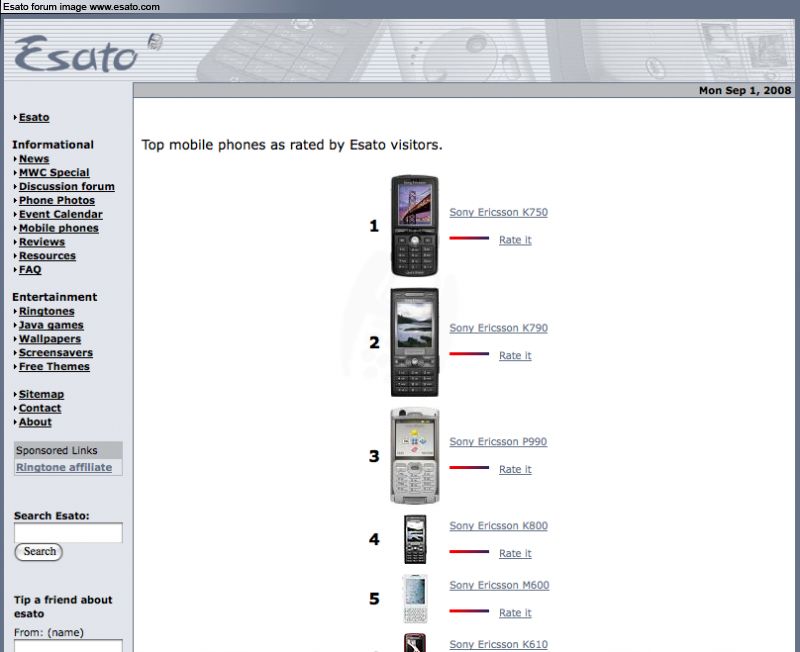This screenshot has height=652, width=800.
Task: Go to MWC Special page
Action: (x=54, y=172)
